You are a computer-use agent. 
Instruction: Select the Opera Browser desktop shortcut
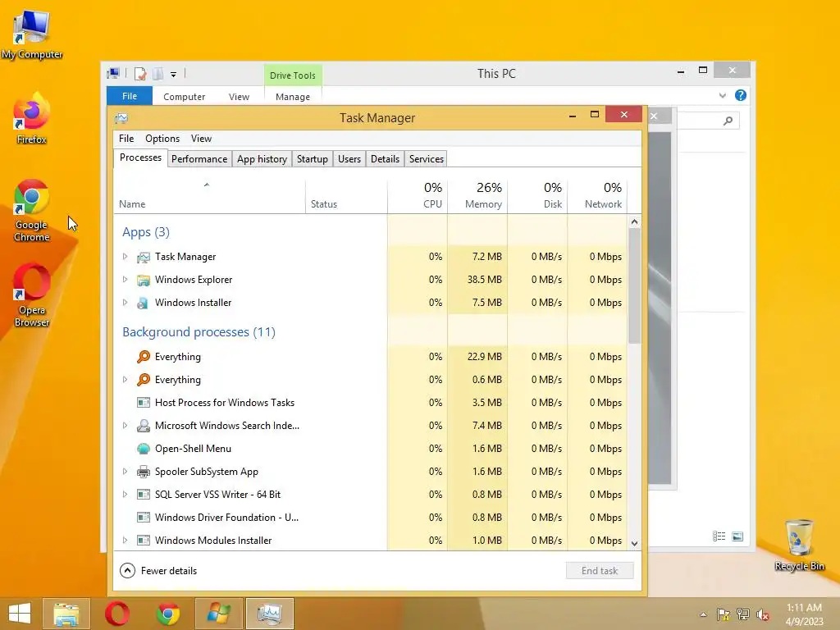(x=32, y=295)
